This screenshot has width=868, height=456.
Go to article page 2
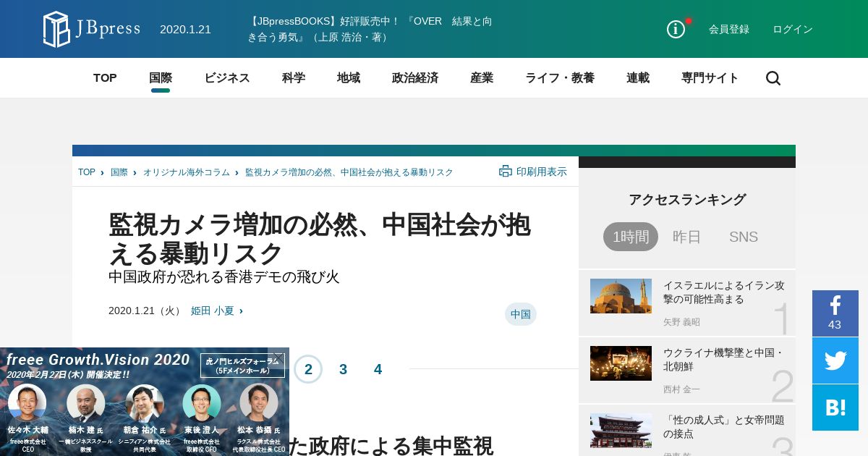click(308, 369)
